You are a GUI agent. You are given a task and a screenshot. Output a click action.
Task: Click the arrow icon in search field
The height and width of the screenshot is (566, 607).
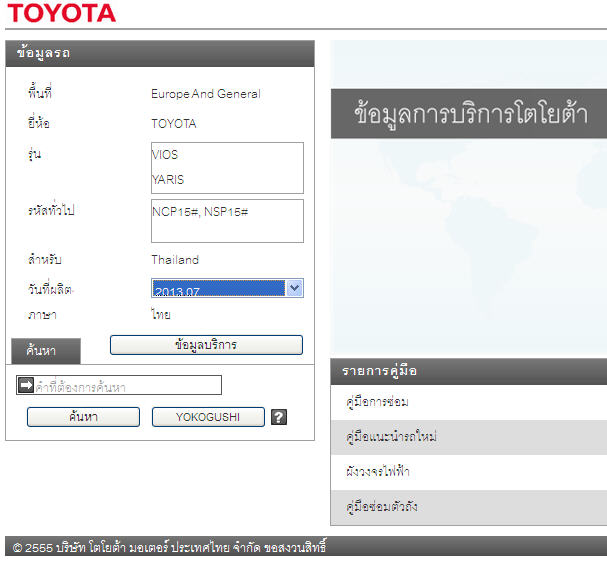point(26,385)
